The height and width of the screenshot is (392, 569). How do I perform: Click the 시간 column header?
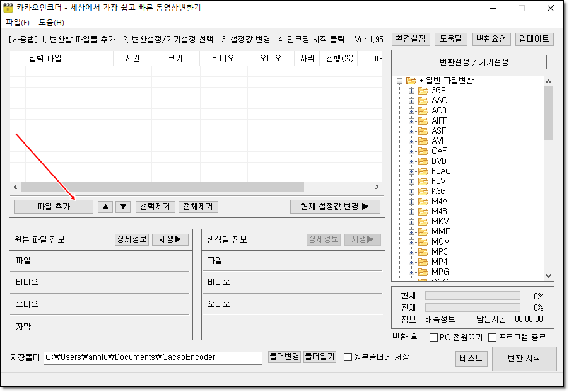[x=132, y=59]
